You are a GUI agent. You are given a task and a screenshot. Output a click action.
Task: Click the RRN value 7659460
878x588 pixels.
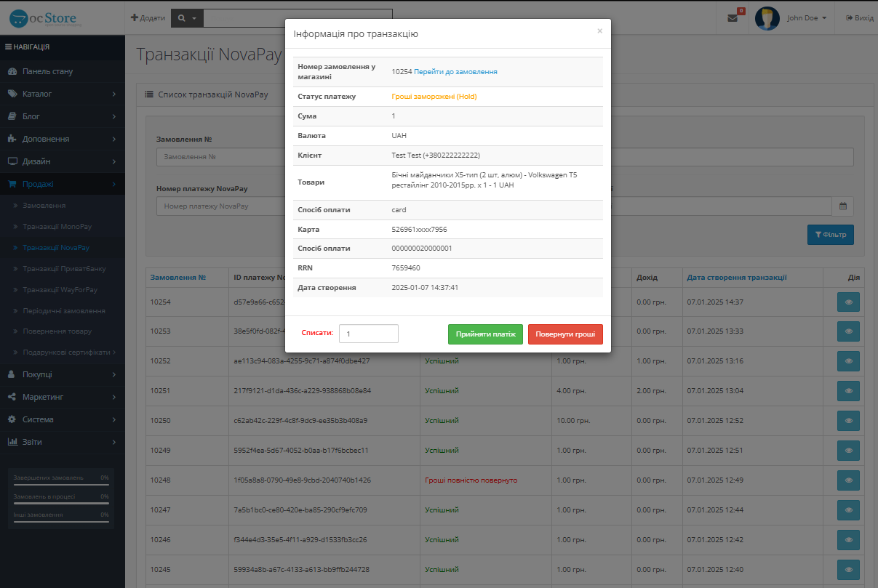405,267
